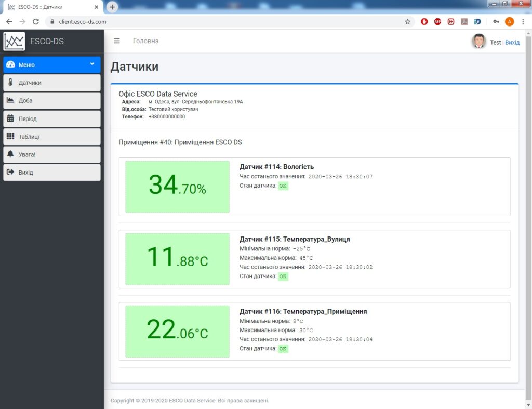Image resolution: width=532 pixels, height=409 pixels.
Task: Open the Opera red extension icon
Action: click(424, 22)
